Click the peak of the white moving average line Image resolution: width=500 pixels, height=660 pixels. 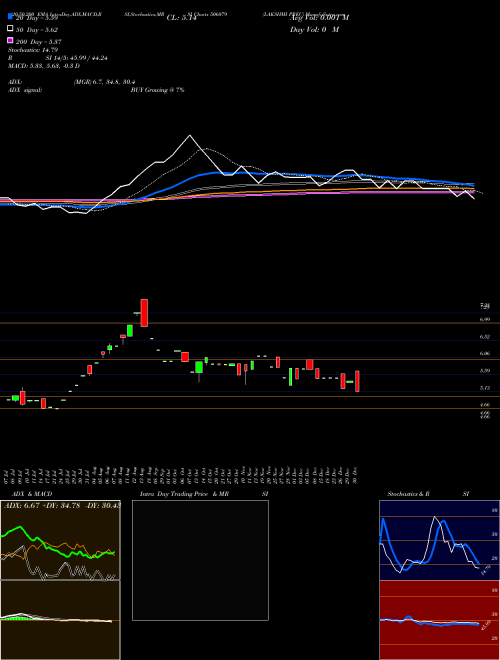[x=190, y=136]
